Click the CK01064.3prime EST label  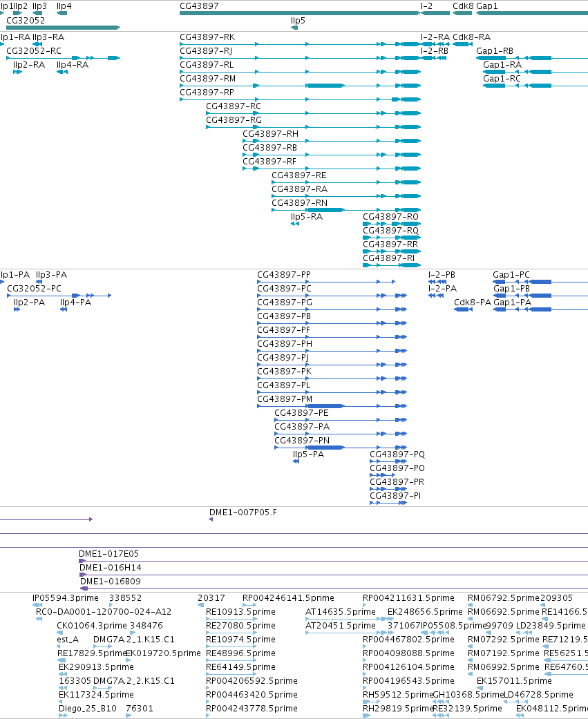pos(92,626)
